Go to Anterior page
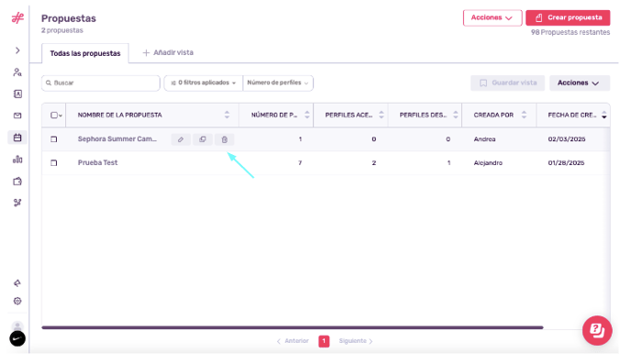This screenshot has height=364, width=631. 293,341
